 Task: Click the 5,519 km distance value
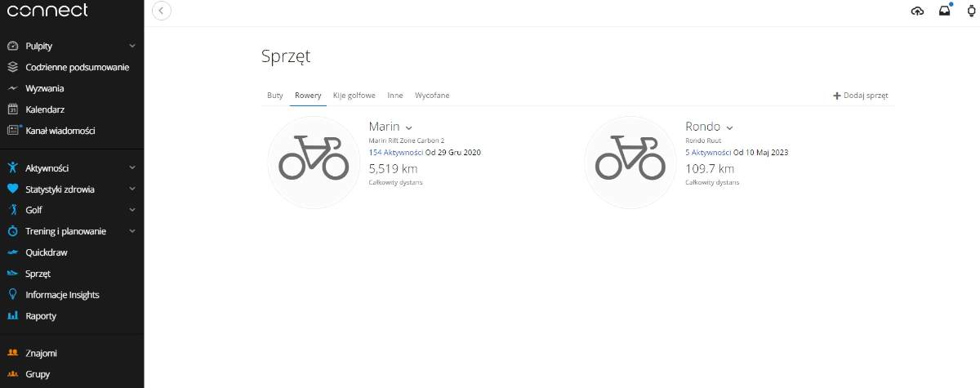click(x=394, y=168)
